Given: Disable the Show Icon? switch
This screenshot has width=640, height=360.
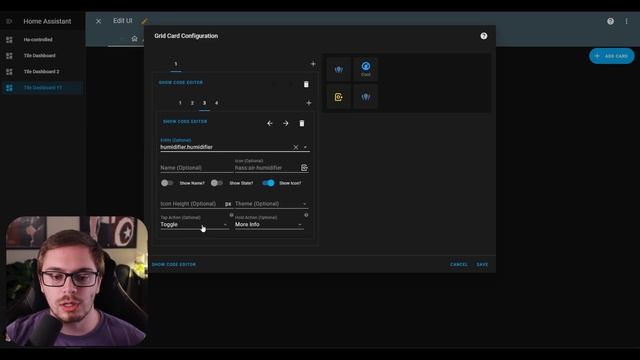Looking at the screenshot, I should [268, 183].
